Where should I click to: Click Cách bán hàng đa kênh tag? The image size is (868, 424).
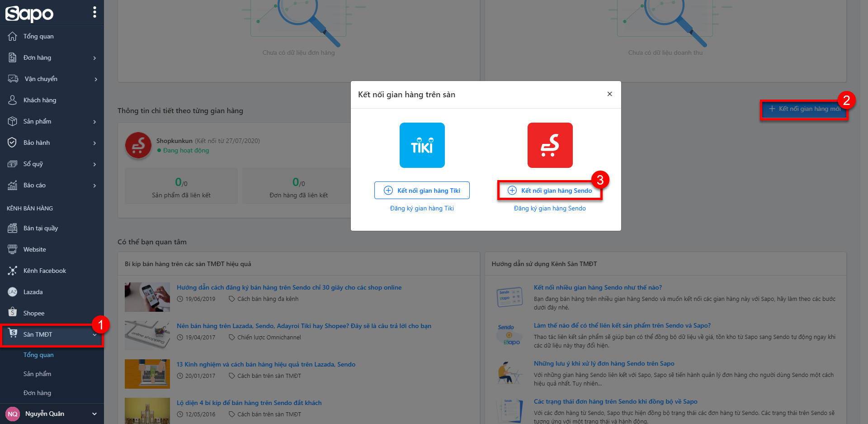(268, 299)
